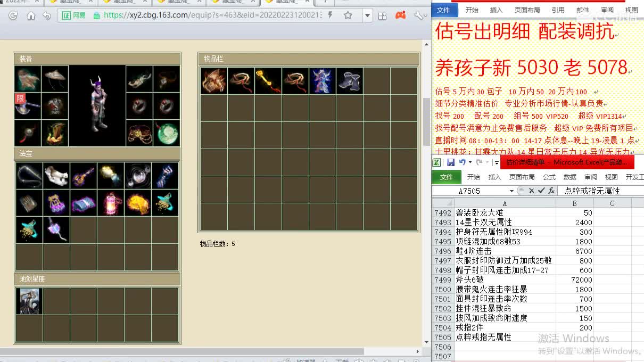
Task: Select the blue gauntlet treasure icon
Action: pos(165,176)
